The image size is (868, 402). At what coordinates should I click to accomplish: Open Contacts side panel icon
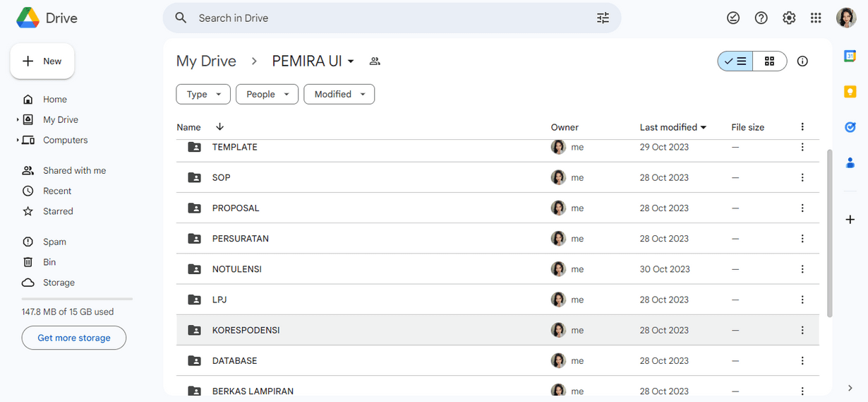point(850,162)
